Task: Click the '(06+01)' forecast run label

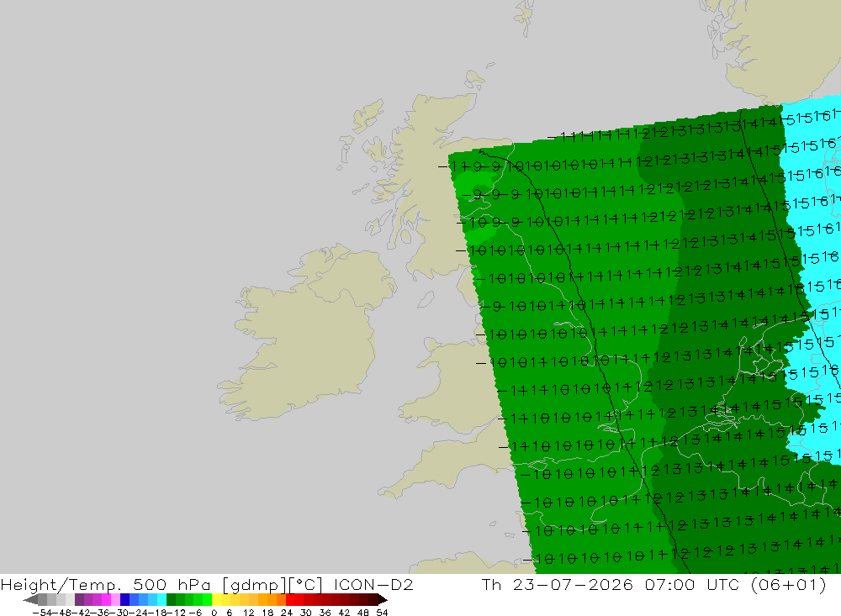Action: (789, 584)
